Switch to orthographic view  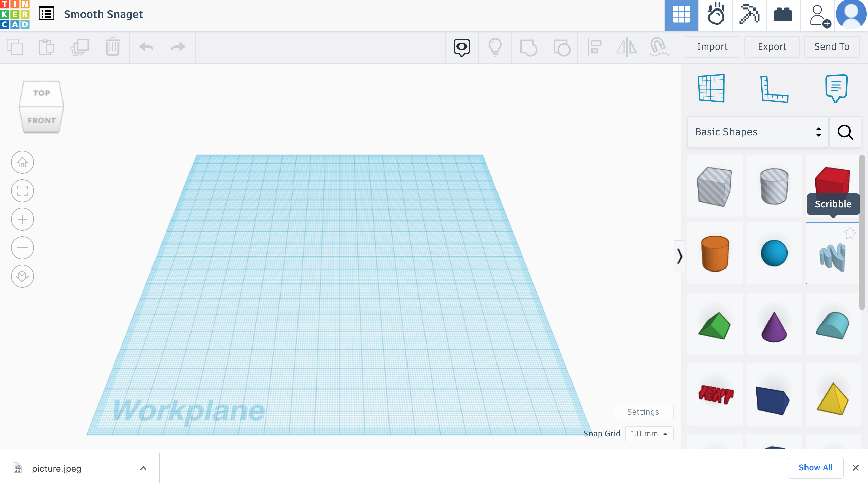pos(22,276)
